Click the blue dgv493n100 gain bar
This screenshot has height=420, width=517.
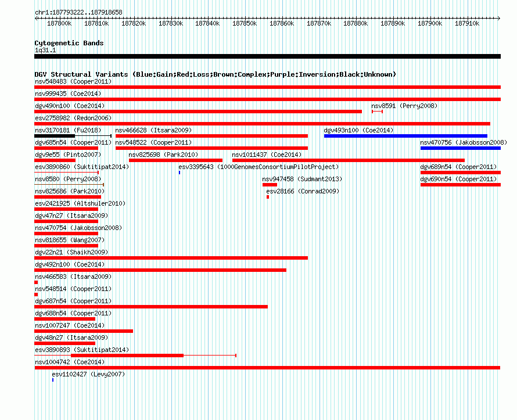click(405, 136)
